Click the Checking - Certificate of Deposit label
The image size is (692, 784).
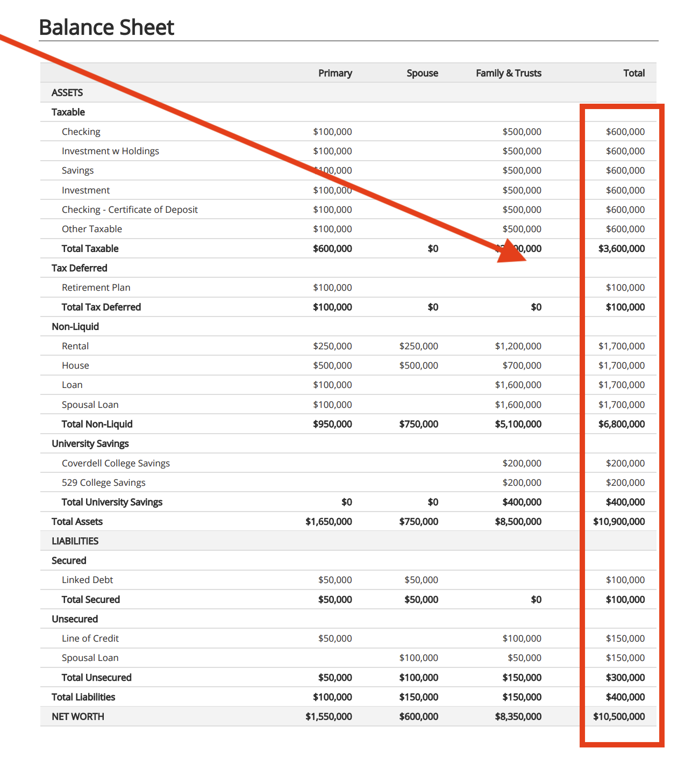tap(130, 210)
